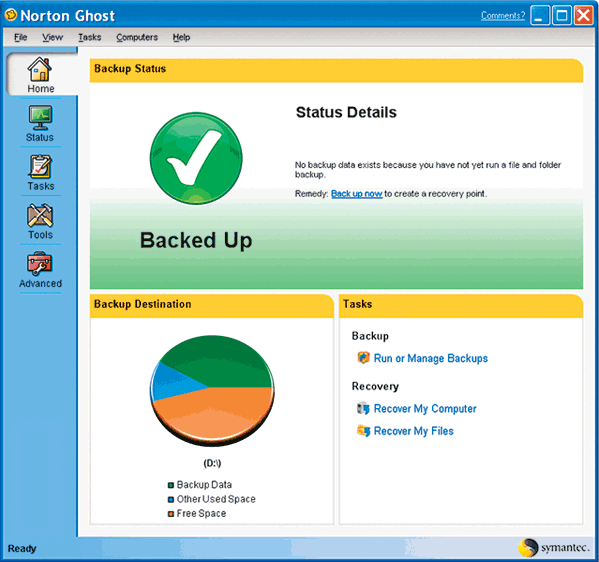The height and width of the screenshot is (562, 599).
Task: Open the Advanced toolbox icon
Action: [x=40, y=264]
